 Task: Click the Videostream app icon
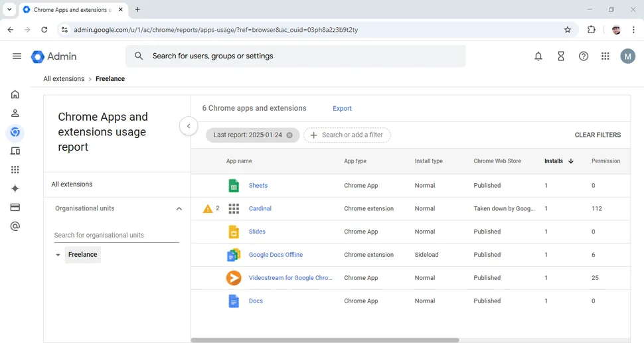pos(234,278)
